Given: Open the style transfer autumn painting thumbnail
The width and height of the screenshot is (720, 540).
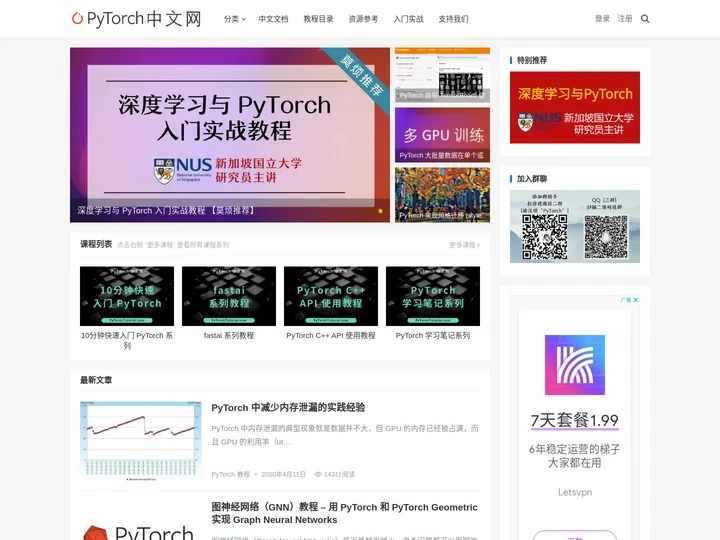Looking at the screenshot, I should click(x=442, y=195).
